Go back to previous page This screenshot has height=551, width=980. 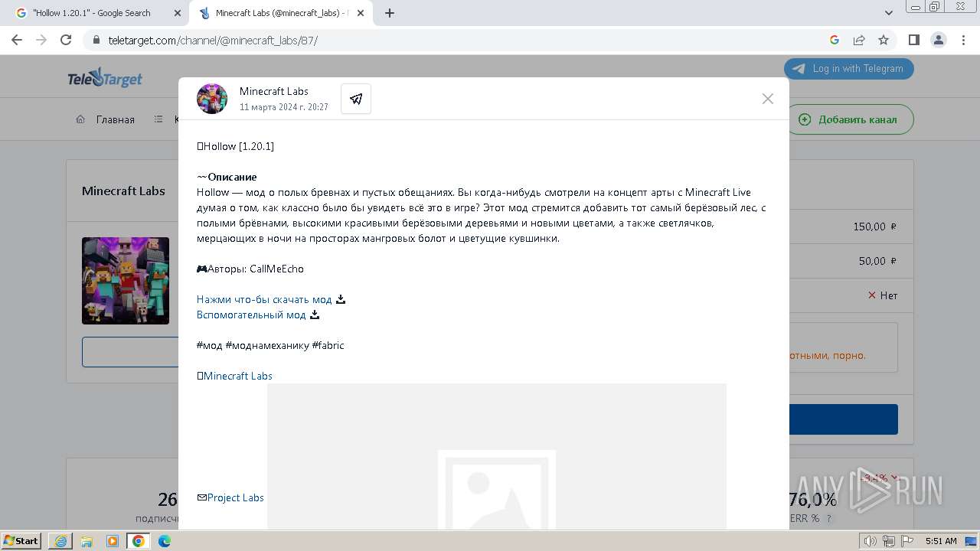pyautogui.click(x=17, y=40)
